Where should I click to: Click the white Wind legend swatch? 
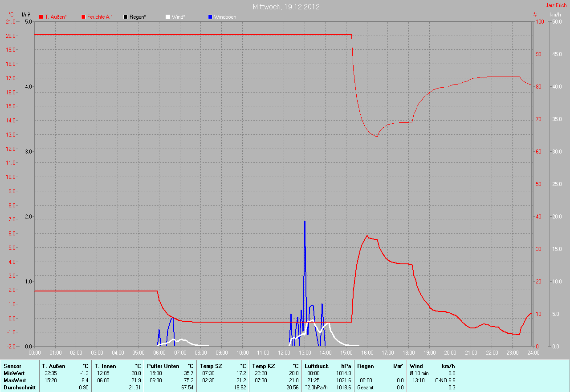(x=168, y=17)
